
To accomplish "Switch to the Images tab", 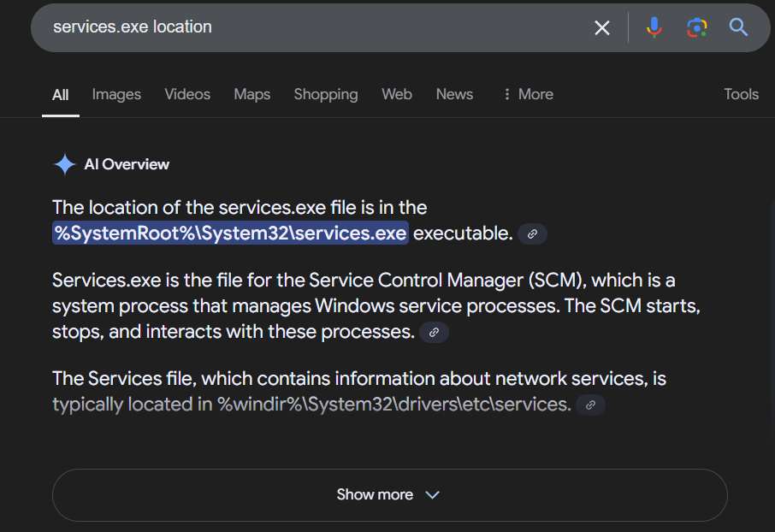I will (x=116, y=94).
